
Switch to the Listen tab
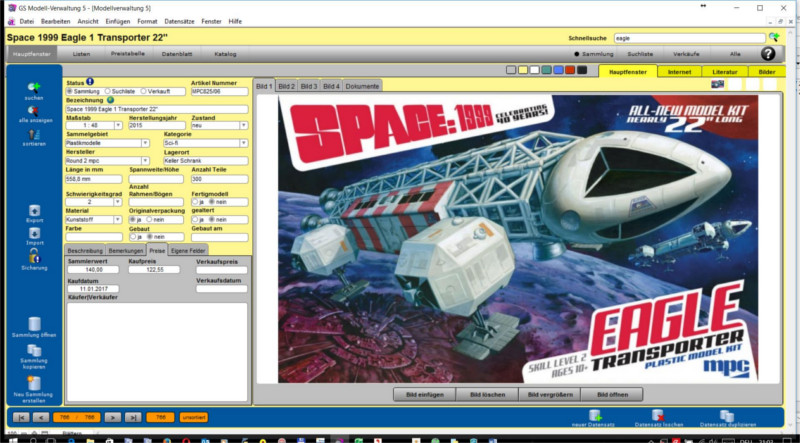point(81,54)
